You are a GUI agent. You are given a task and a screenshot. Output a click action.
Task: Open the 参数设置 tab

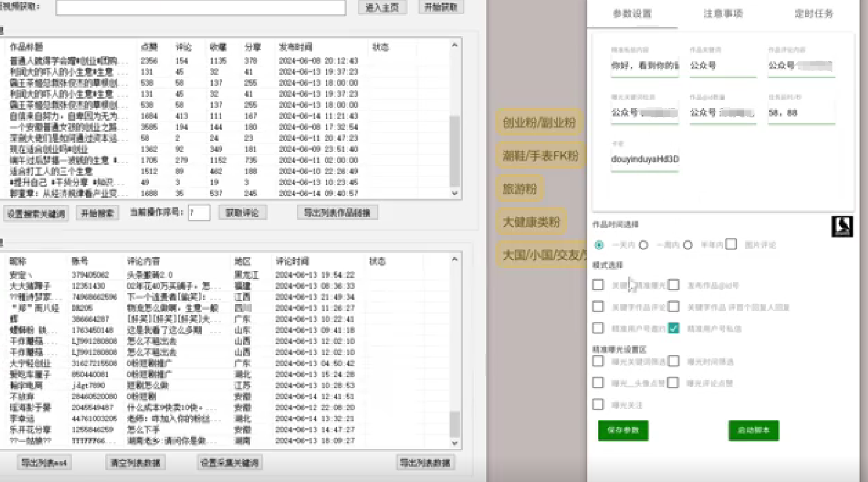[632, 13]
